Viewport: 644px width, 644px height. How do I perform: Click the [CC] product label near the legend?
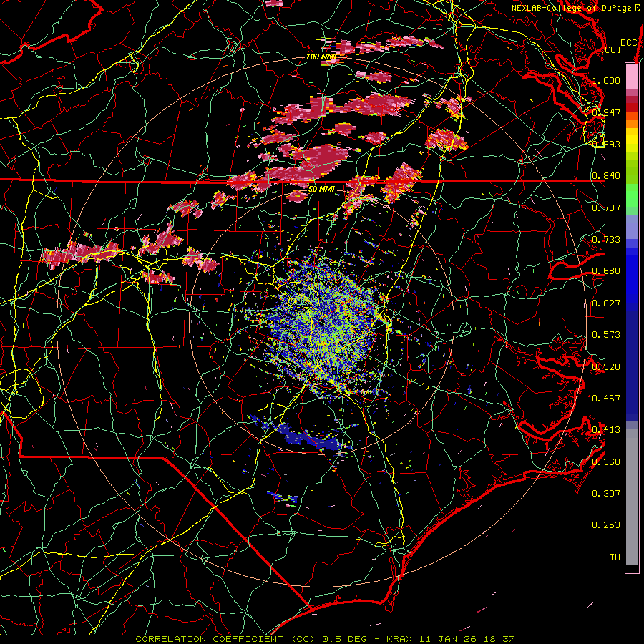coord(611,49)
